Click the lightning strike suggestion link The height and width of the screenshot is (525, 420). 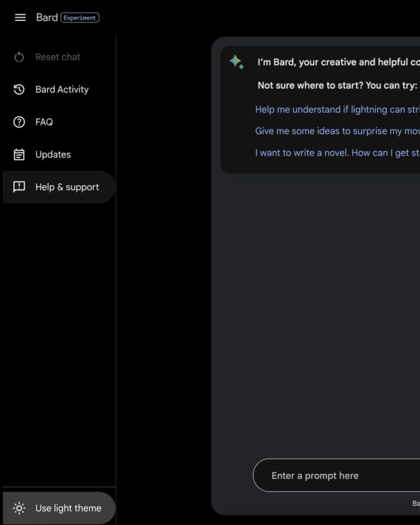click(337, 110)
